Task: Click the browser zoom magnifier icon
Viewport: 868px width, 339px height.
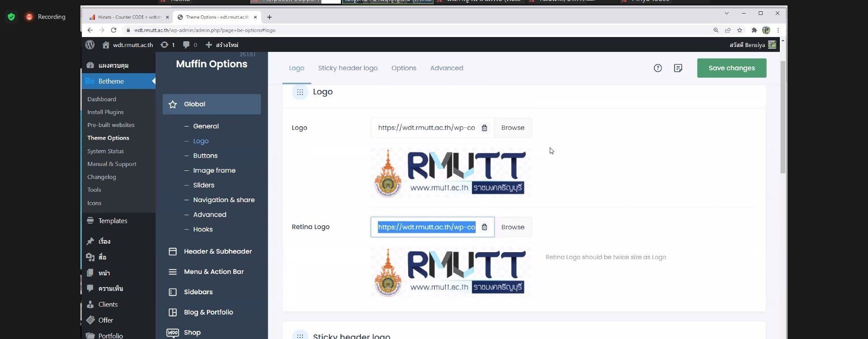Action: [716, 30]
